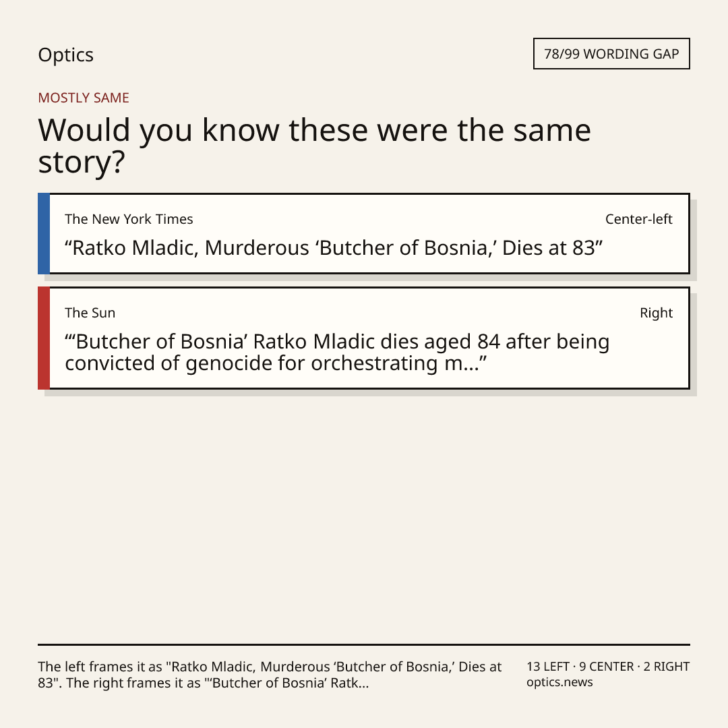
Task: Click The Sun source name
Action: [90, 313]
